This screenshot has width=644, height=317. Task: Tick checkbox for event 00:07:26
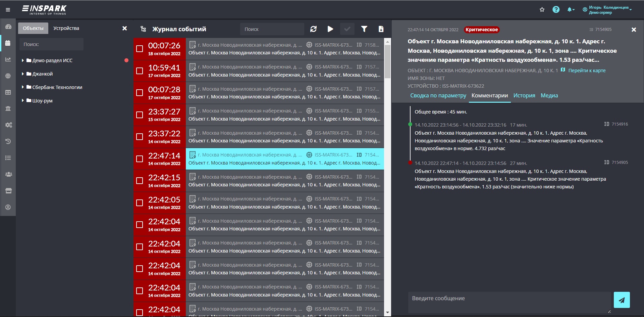coord(140,49)
